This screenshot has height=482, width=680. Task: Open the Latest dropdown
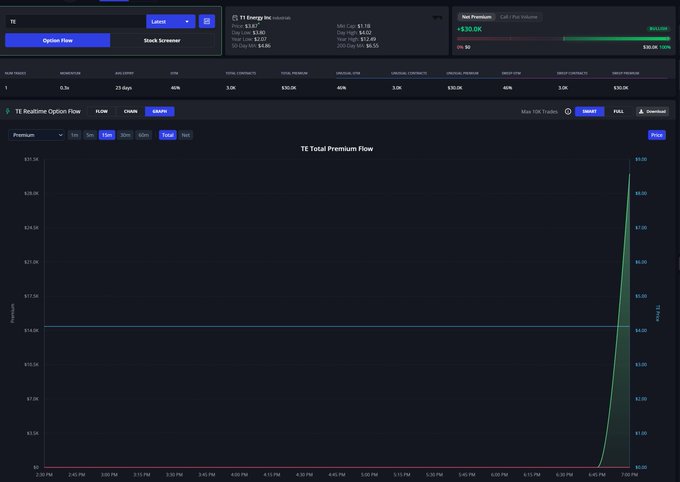tap(170, 21)
